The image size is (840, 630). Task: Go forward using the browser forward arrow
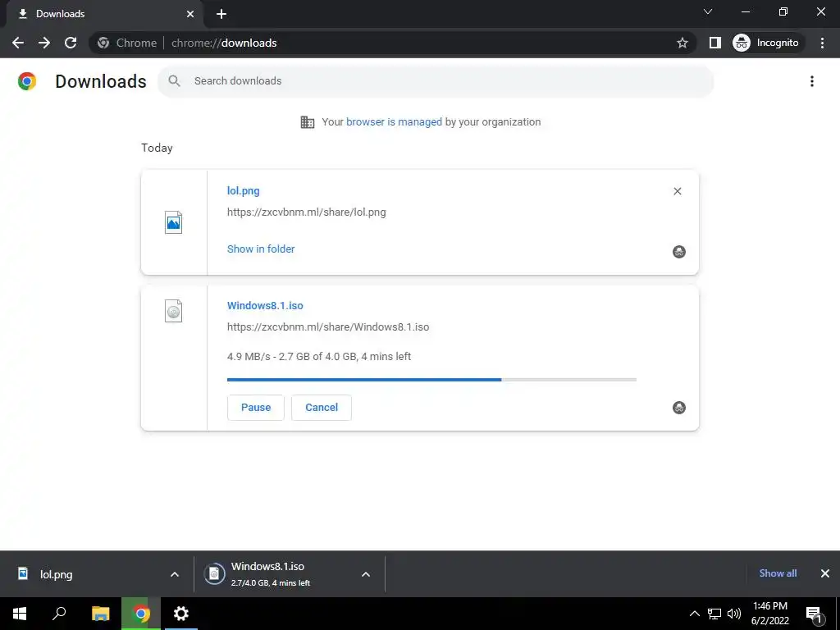[44, 43]
